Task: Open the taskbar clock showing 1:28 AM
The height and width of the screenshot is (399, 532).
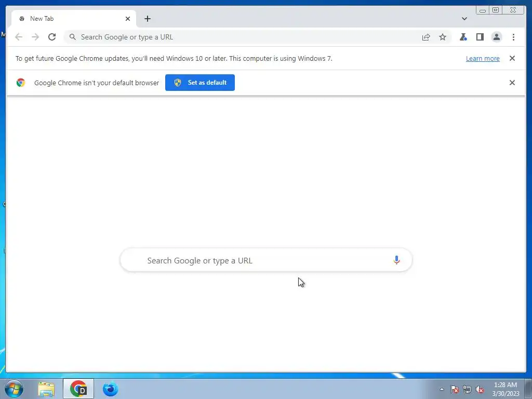Action: point(506,389)
